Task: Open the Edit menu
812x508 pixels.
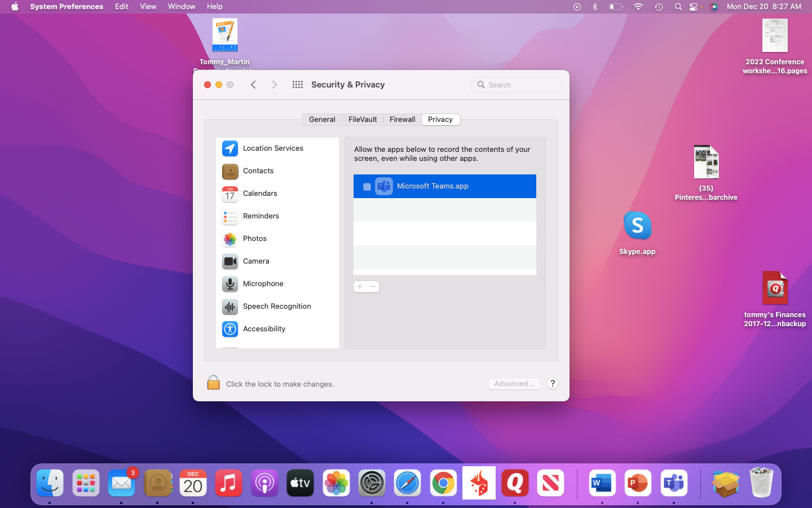Action: pyautogui.click(x=122, y=7)
